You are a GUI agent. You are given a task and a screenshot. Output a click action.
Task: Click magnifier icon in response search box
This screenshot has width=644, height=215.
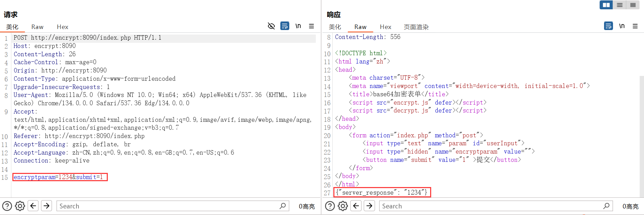606,206
